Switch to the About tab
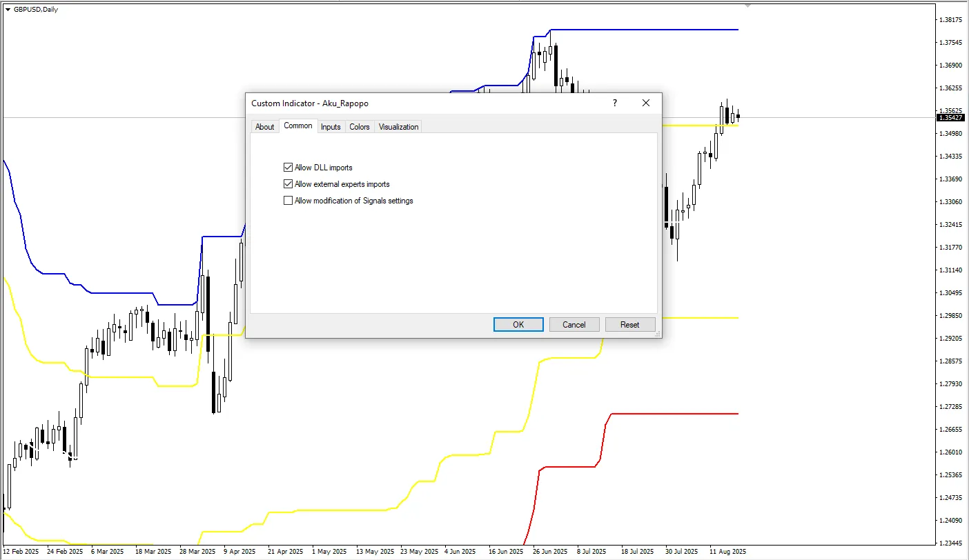Viewport: 969px width, 560px height. pyautogui.click(x=264, y=127)
